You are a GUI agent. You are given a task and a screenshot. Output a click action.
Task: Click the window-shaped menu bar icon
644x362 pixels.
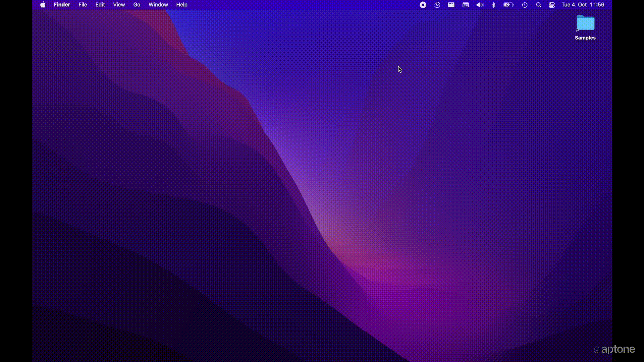pyautogui.click(x=451, y=5)
